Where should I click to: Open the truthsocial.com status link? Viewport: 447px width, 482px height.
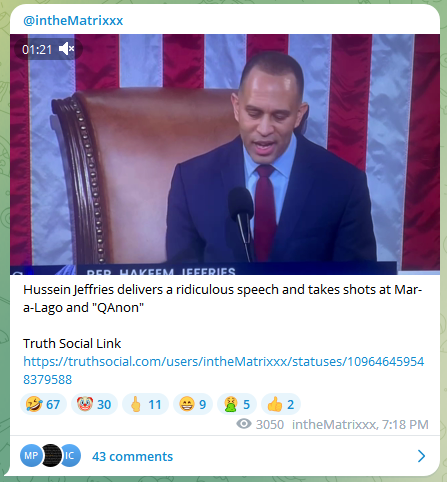[223, 370]
